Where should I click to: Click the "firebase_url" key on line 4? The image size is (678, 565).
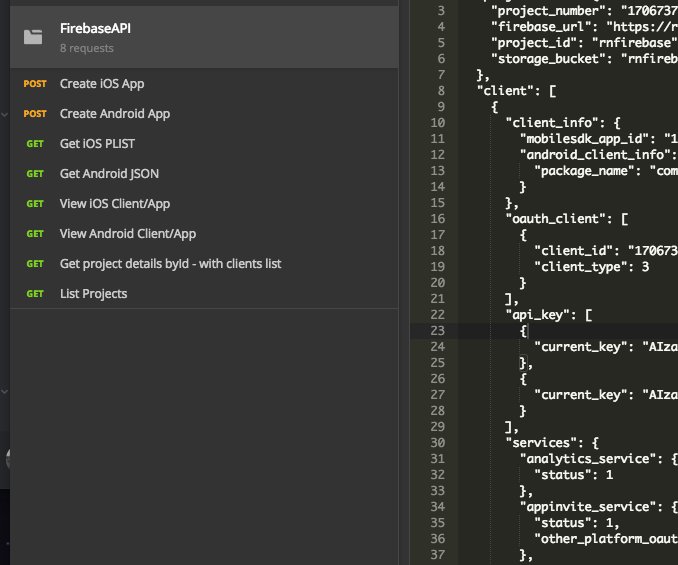tap(541, 27)
